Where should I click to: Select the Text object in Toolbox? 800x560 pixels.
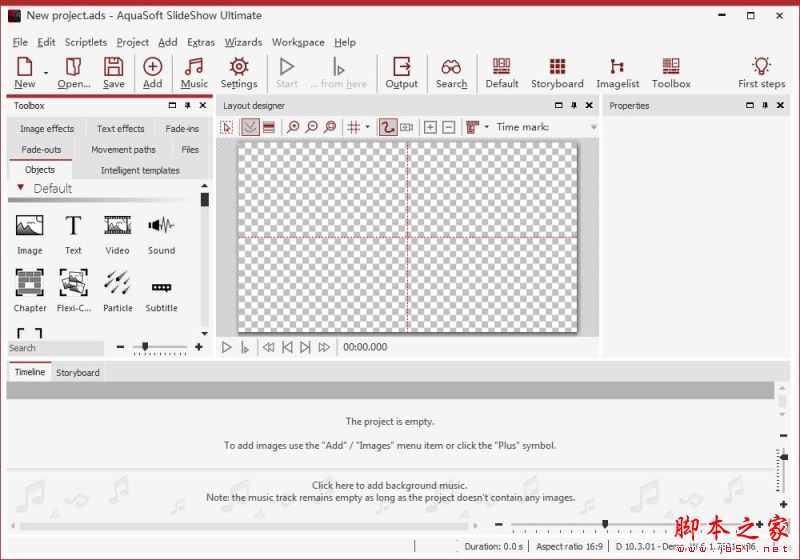[73, 235]
